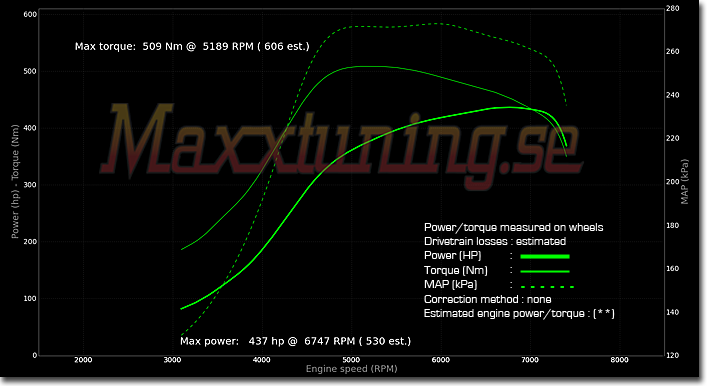Click the 240 tick label on the MAP axis

[673, 95]
